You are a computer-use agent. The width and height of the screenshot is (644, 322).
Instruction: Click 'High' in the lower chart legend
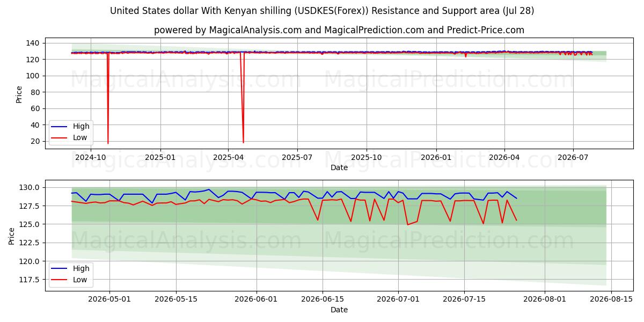coord(81,269)
